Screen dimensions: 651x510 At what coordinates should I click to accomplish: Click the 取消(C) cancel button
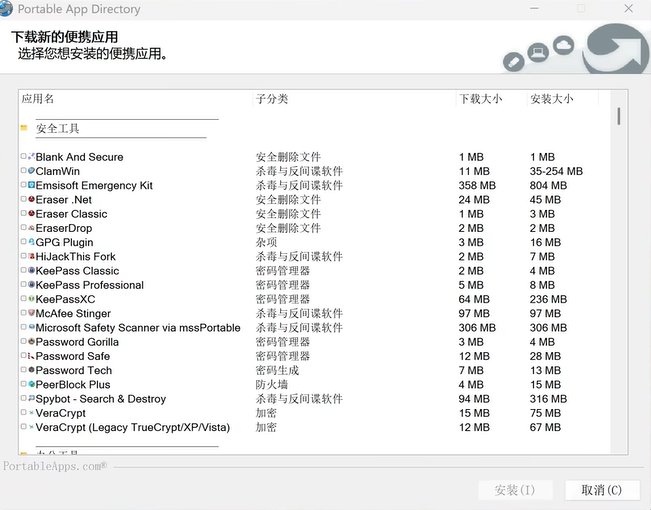[x=602, y=490]
